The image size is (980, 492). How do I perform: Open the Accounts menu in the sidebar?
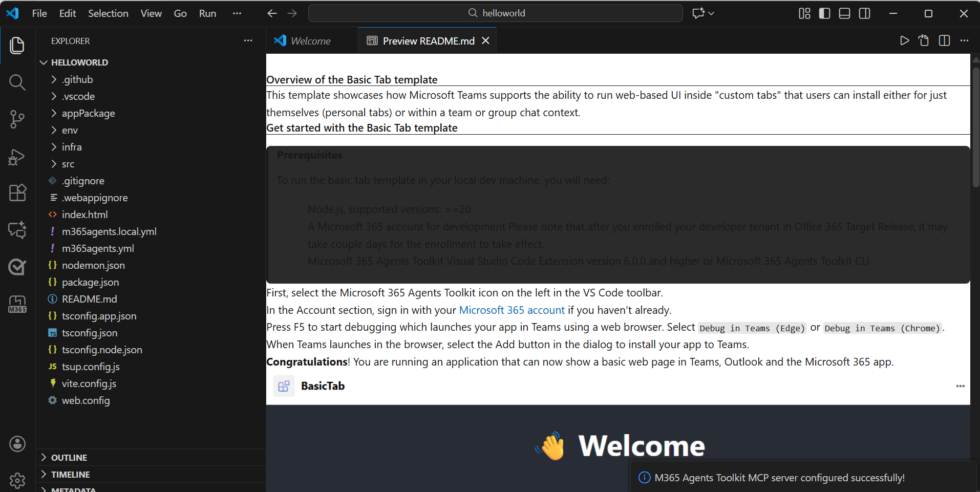tap(17, 444)
